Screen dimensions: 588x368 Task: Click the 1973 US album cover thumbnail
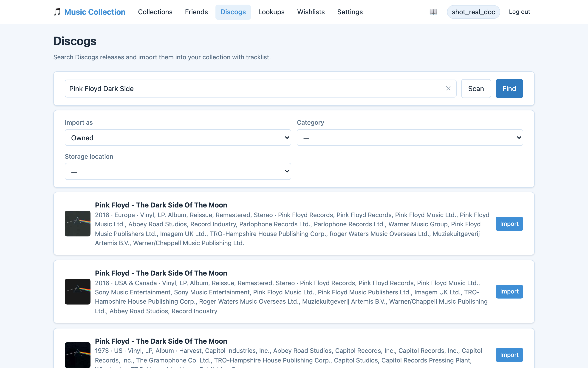pyautogui.click(x=77, y=355)
